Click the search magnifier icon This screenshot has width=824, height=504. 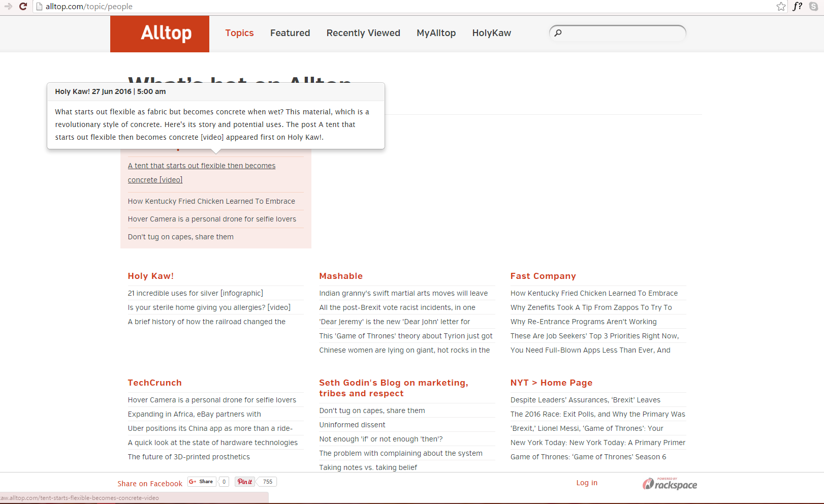tap(558, 33)
